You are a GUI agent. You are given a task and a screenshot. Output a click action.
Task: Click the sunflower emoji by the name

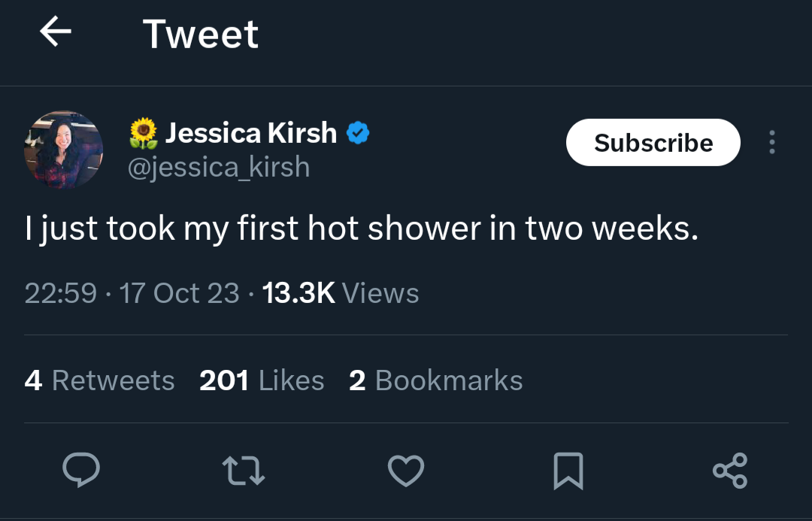(x=144, y=133)
